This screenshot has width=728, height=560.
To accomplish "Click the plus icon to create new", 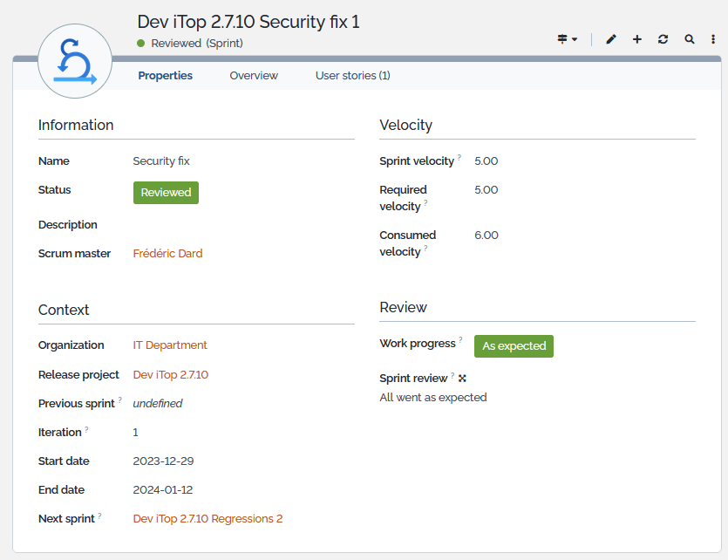I will [637, 39].
